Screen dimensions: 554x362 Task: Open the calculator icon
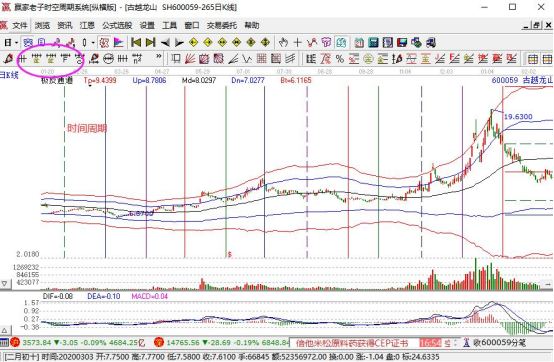pos(373,43)
